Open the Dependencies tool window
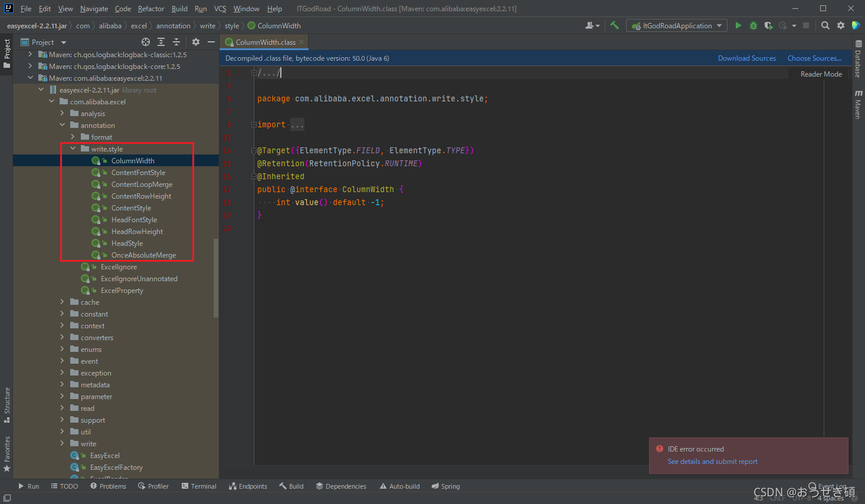The height and width of the screenshot is (504, 865). [x=341, y=486]
